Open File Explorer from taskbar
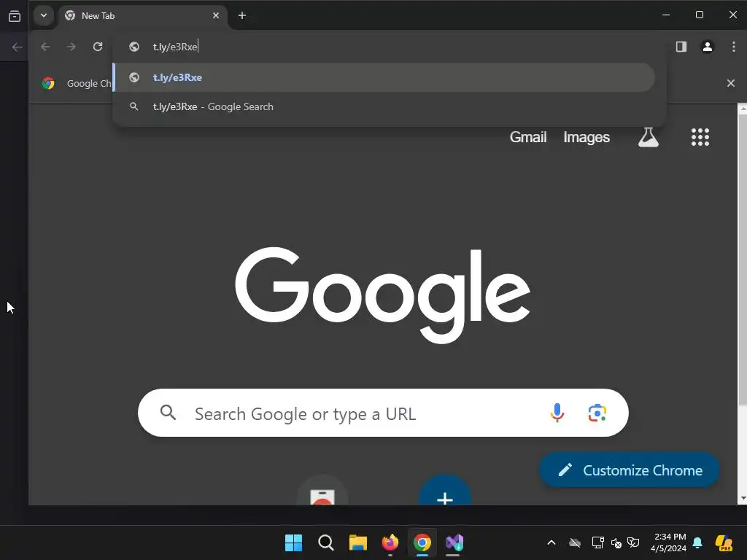 [357, 542]
